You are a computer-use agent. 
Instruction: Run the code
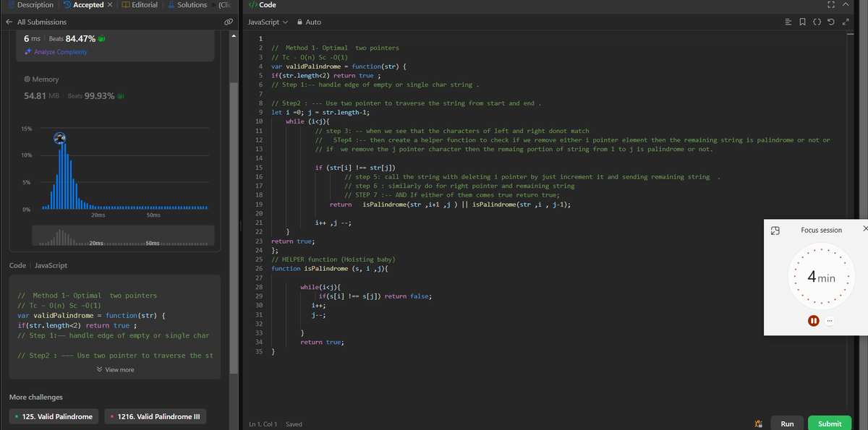(787, 424)
